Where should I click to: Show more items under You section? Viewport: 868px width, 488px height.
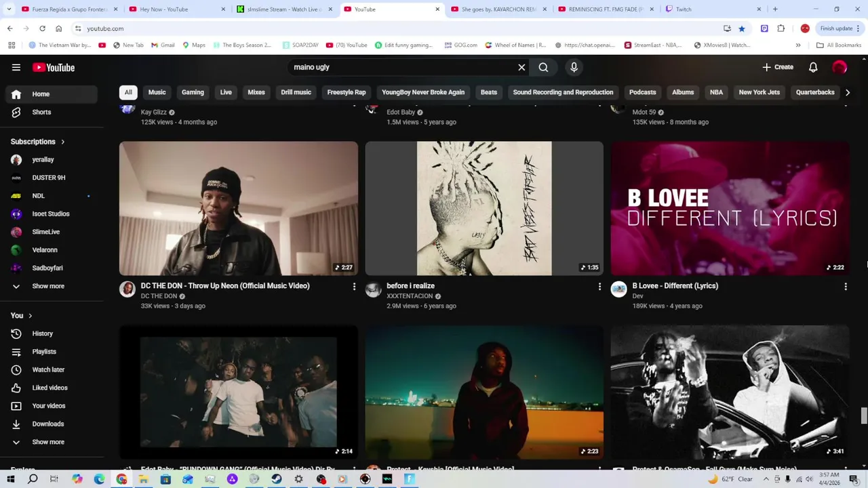pos(52,442)
